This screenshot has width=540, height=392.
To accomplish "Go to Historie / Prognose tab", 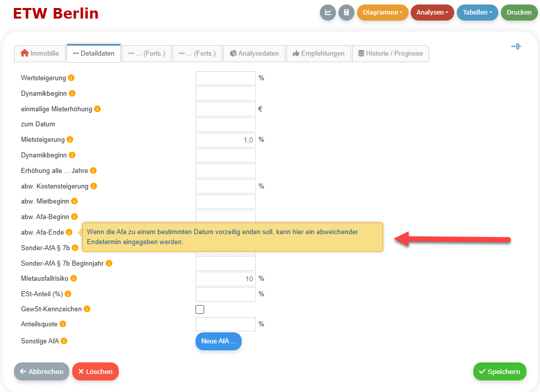I will click(x=390, y=54).
